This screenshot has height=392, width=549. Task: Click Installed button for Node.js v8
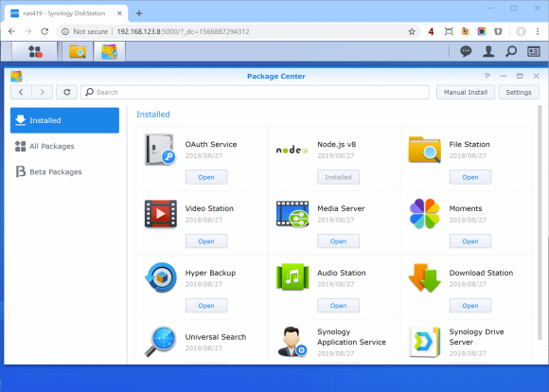click(338, 177)
